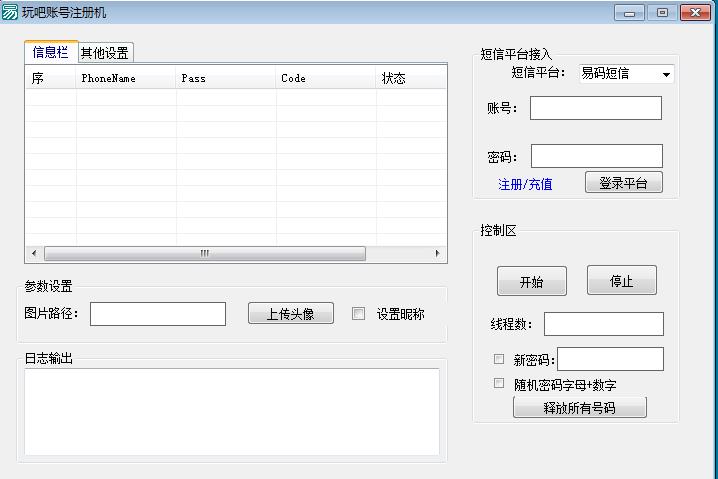The height and width of the screenshot is (479, 718).
Task: Toggle the 随机密码字母+数字 checkbox
Action: coord(499,383)
